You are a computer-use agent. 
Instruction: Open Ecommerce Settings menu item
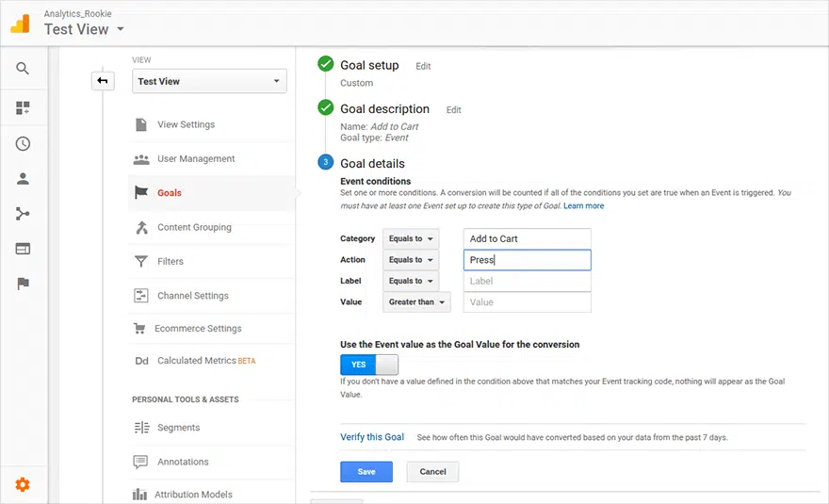[198, 329]
